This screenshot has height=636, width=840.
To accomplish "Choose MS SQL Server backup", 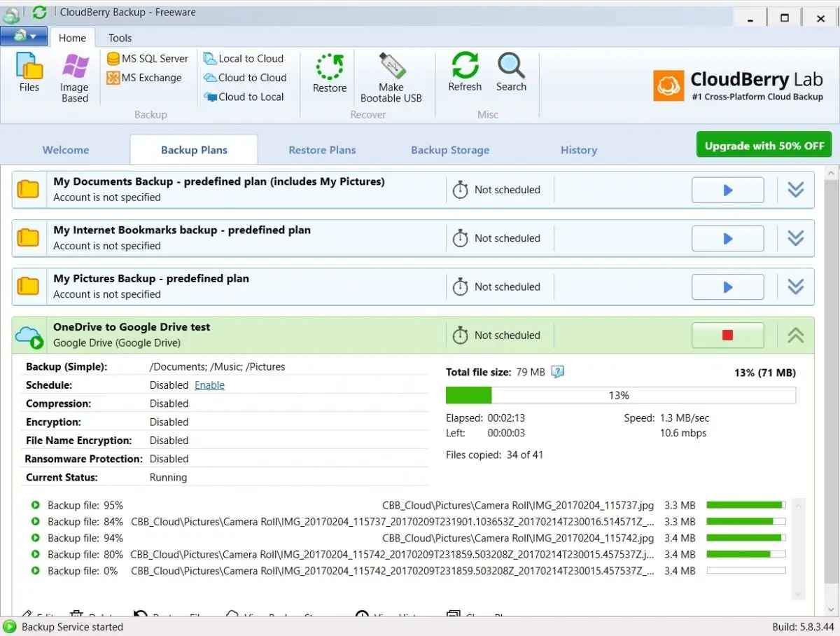I will [147, 59].
